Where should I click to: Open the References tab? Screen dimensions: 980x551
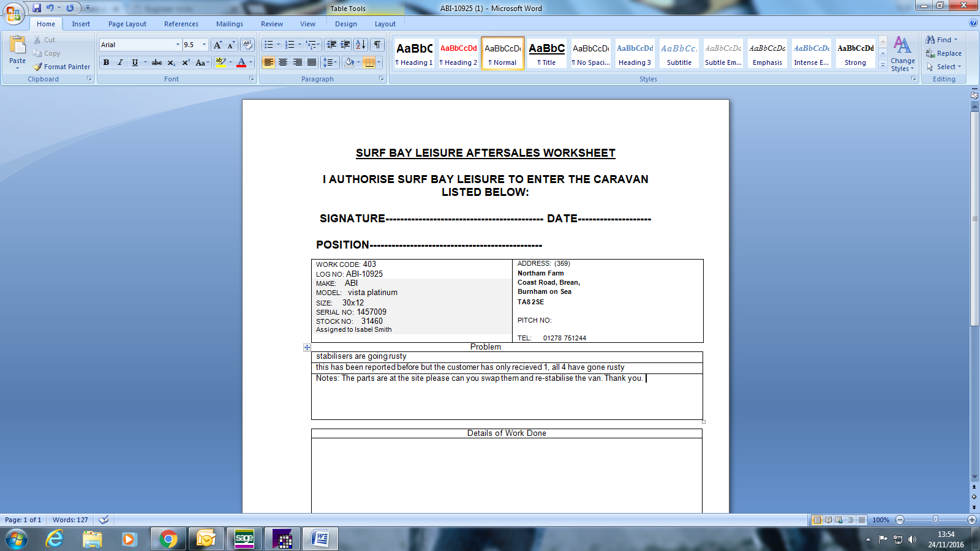(x=181, y=24)
